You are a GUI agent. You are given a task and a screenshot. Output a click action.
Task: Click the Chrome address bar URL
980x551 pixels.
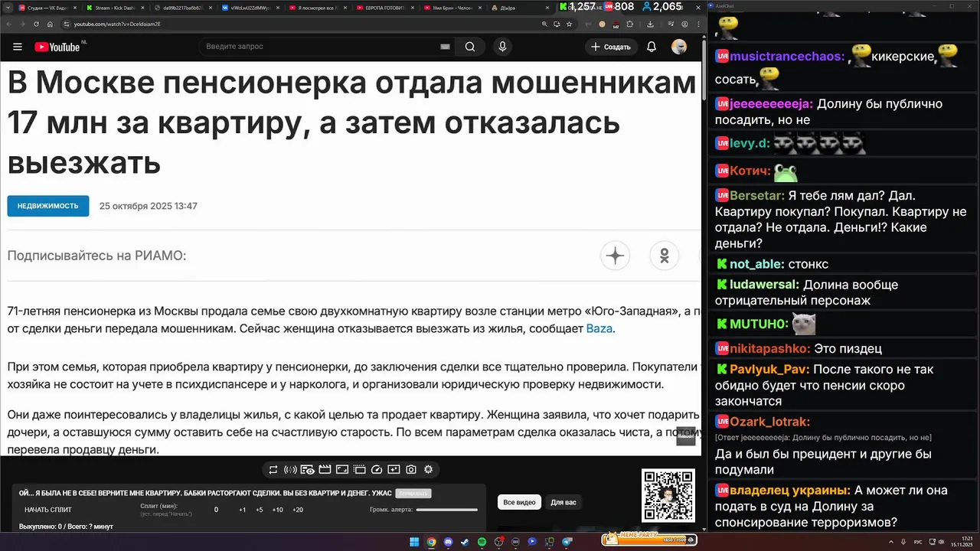116,24
